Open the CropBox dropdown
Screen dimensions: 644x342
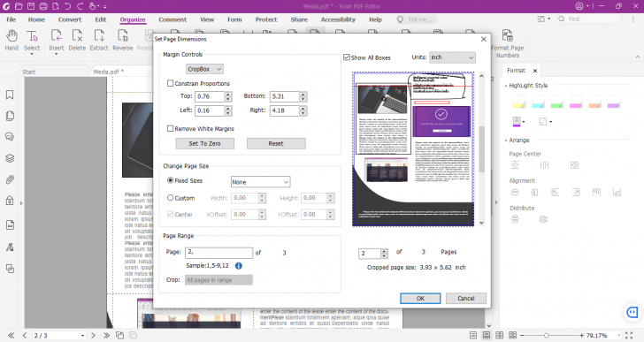pos(204,69)
